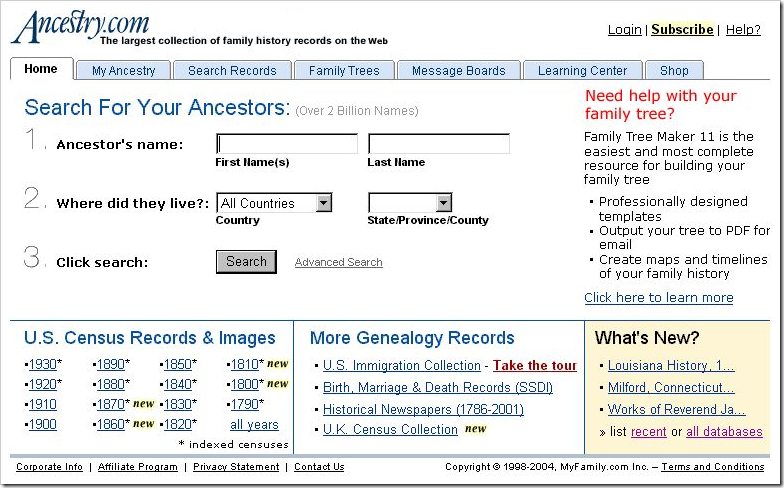The height and width of the screenshot is (488, 784).
Task: Open the Shop tab
Action: [x=674, y=70]
